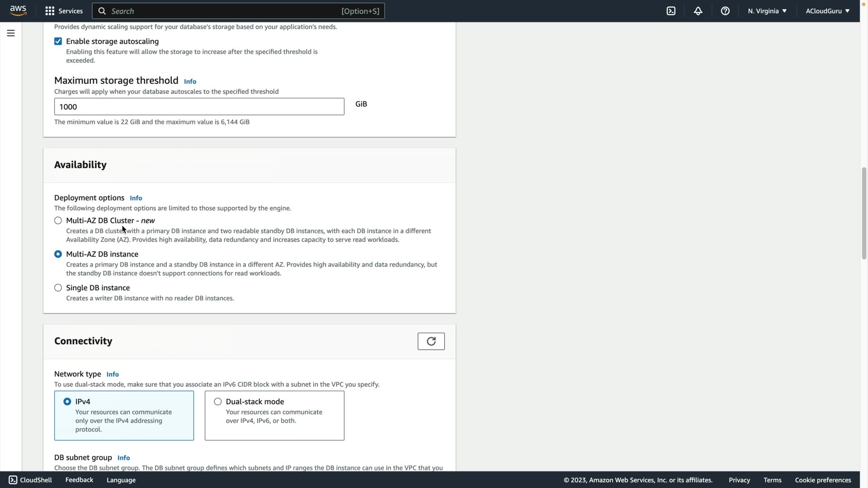Select Multi-AZ DB Cluster deployment option

pyautogui.click(x=58, y=221)
